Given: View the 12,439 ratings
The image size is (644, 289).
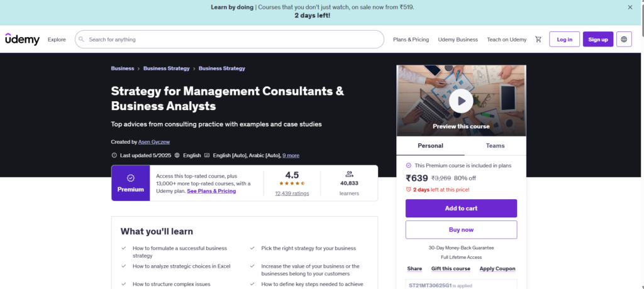Looking at the screenshot, I should pos(292,194).
